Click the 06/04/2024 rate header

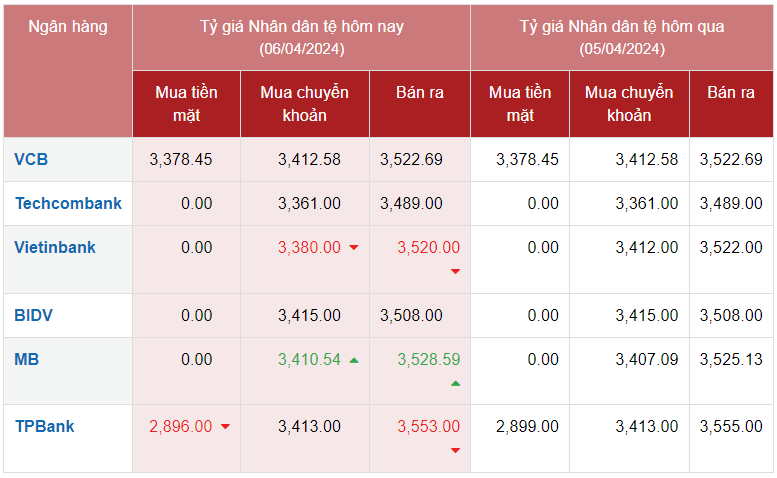pyautogui.click(x=301, y=37)
